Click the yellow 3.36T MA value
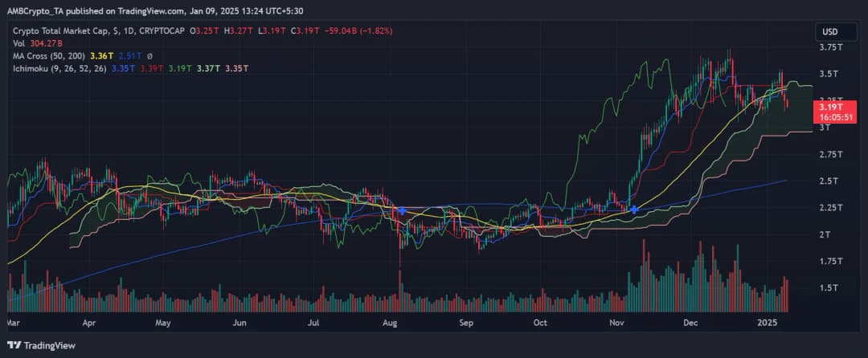The width and height of the screenshot is (868, 358). click(x=103, y=56)
